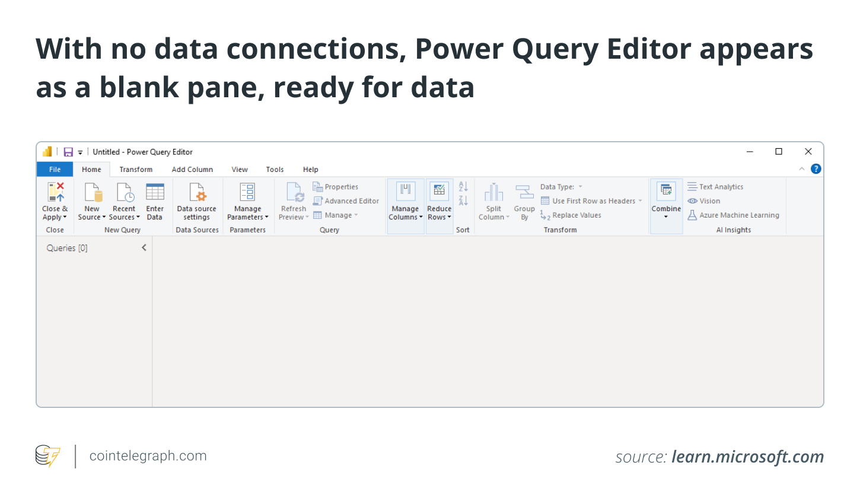Click the Advanced Editor button
This screenshot has width=860, height=504.
346,201
